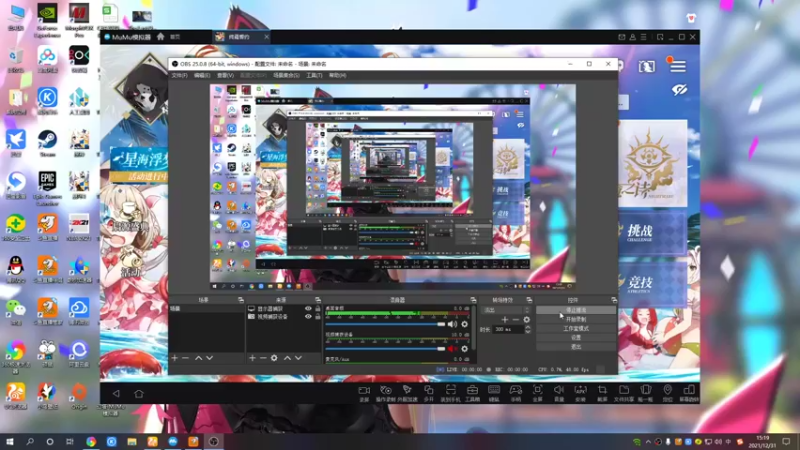The height and width of the screenshot is (450, 800).
Task: Open OBS Help menu
Action: pos(337,76)
